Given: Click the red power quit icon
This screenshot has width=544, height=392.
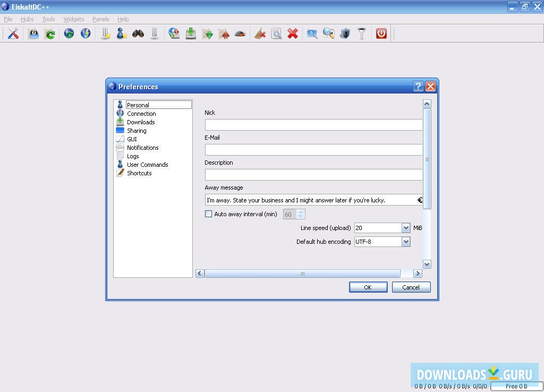Looking at the screenshot, I should tap(381, 33).
